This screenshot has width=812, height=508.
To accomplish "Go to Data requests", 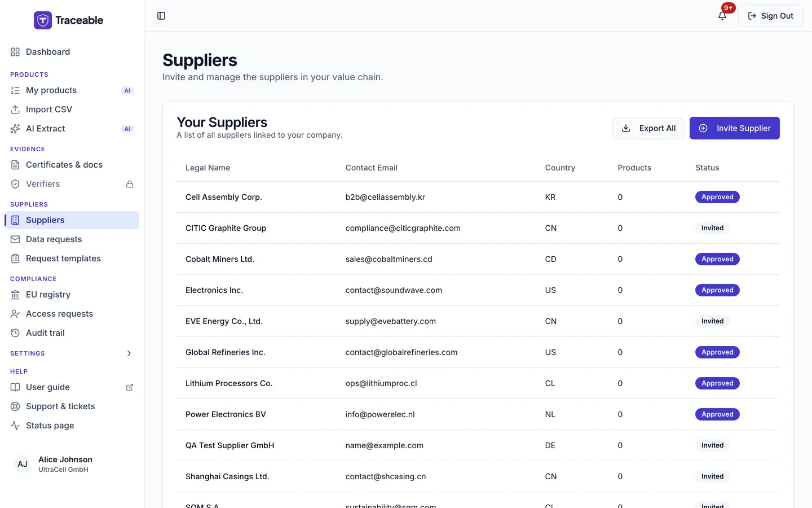I will click(x=72, y=239).
